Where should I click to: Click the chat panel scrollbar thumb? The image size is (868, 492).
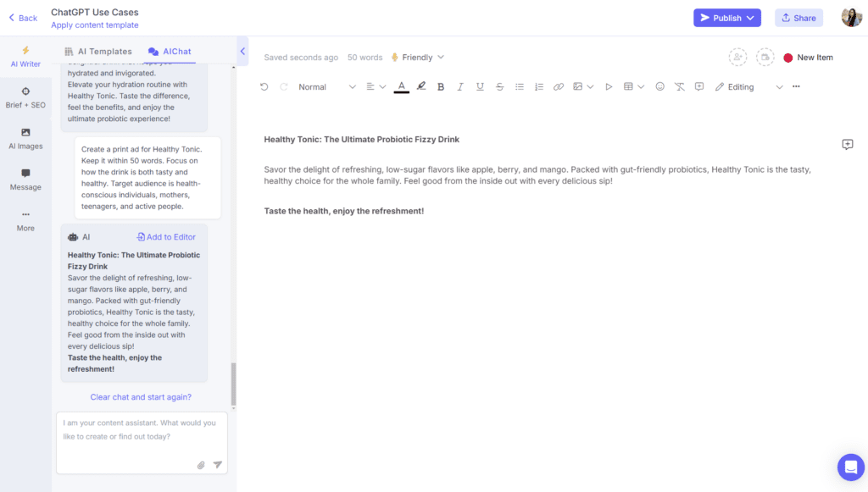(233, 384)
